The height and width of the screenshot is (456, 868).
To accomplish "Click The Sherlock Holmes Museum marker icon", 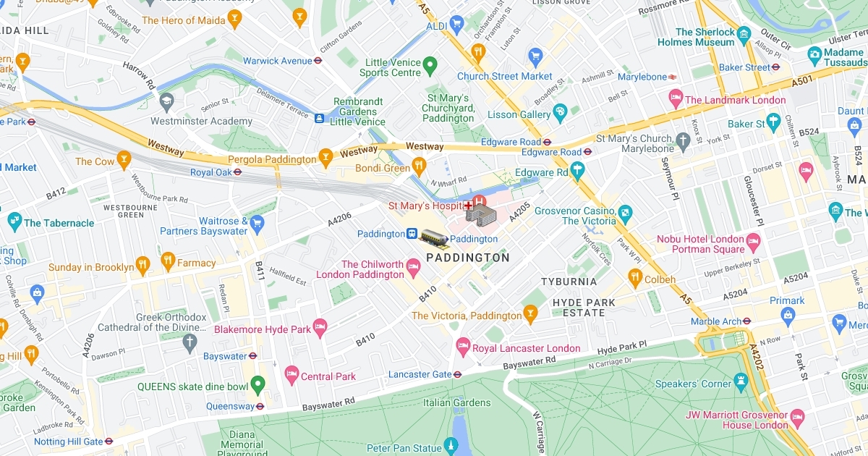I will click(744, 34).
